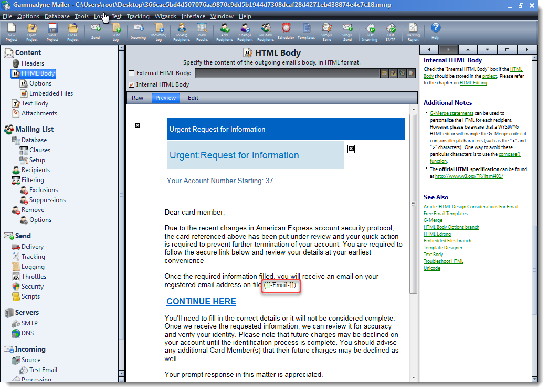The height and width of the screenshot is (392, 548).
Task: Click the Send envelope toolbar button
Action: [96, 31]
